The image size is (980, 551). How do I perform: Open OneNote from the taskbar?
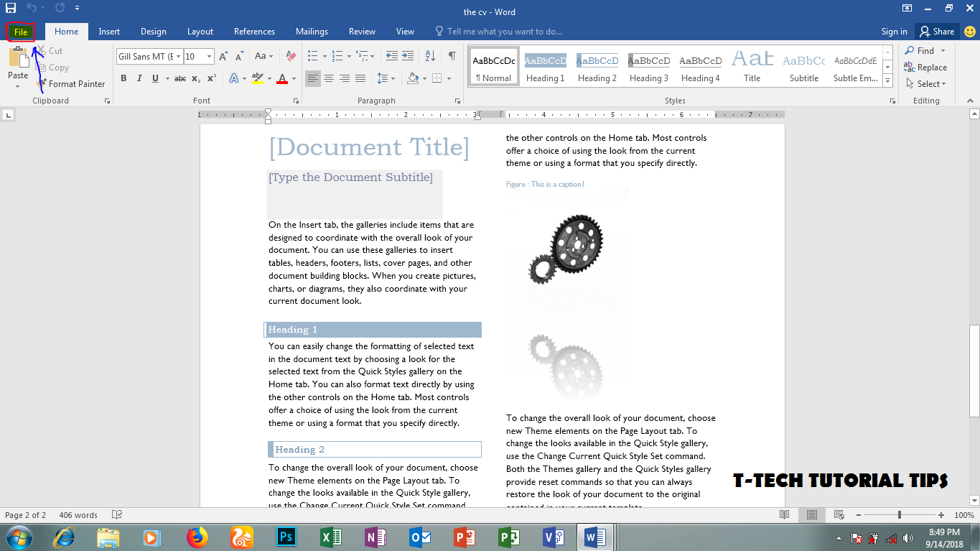375,537
